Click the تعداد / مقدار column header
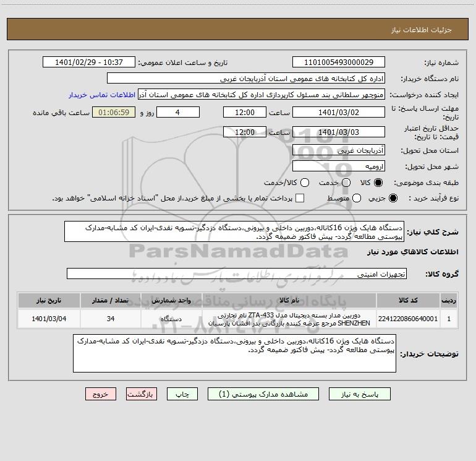The image size is (476, 461). pyautogui.click(x=111, y=300)
